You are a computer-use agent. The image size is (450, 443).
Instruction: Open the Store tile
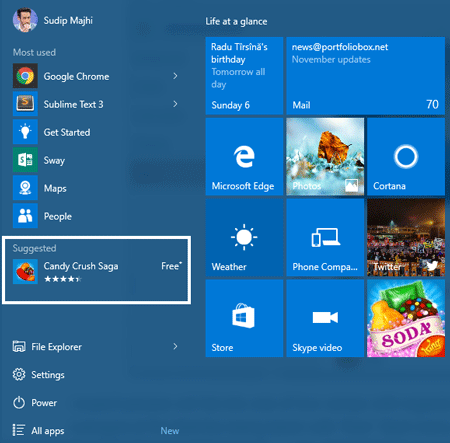coord(244,318)
